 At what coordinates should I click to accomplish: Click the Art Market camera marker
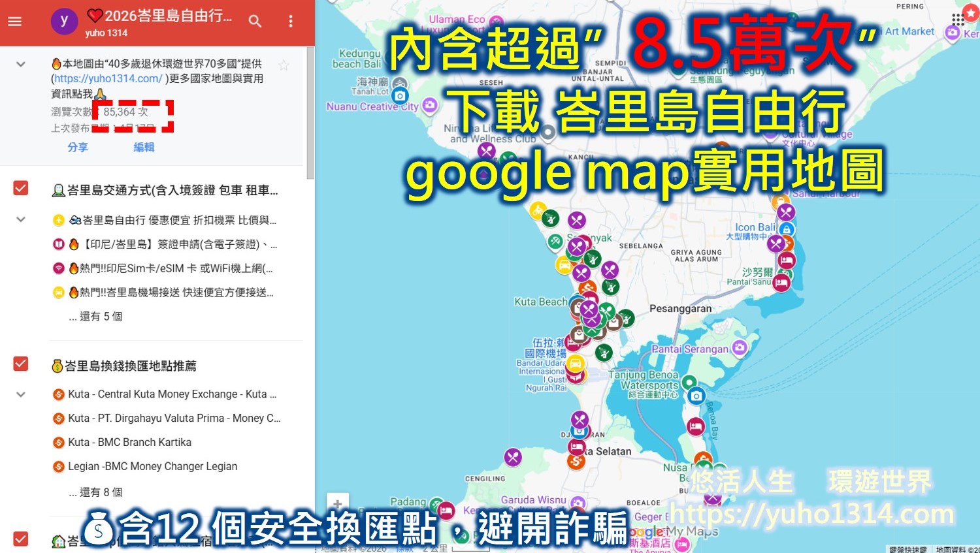coord(953,32)
